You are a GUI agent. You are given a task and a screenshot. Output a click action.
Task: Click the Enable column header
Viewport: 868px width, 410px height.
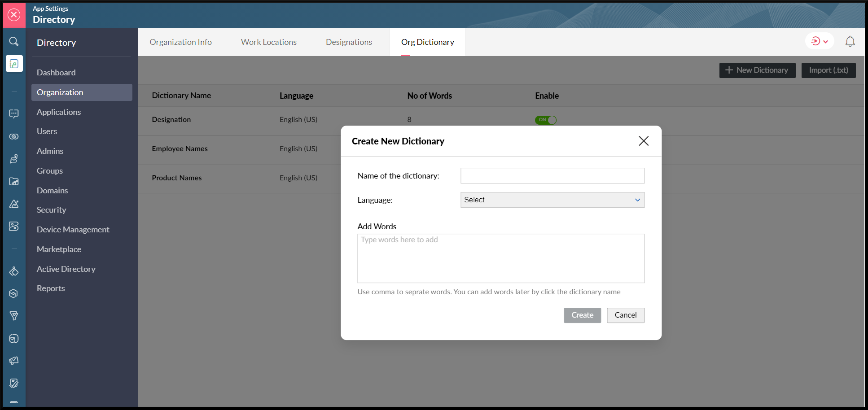(x=547, y=96)
